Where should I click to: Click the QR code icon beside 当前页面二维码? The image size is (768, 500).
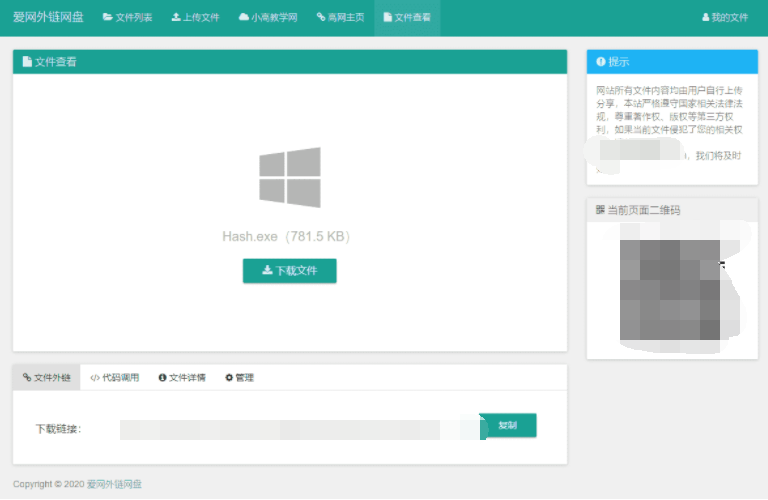point(600,210)
